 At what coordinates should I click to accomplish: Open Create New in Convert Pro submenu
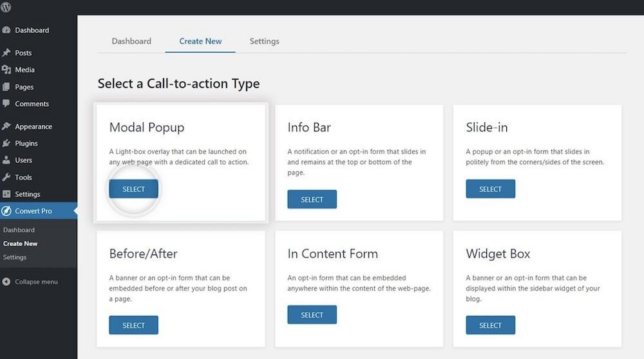click(x=21, y=244)
